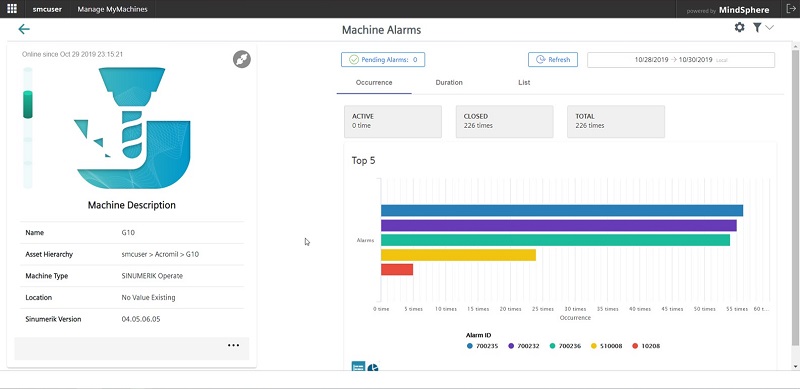Toggle legend entry 700232

click(x=523, y=346)
